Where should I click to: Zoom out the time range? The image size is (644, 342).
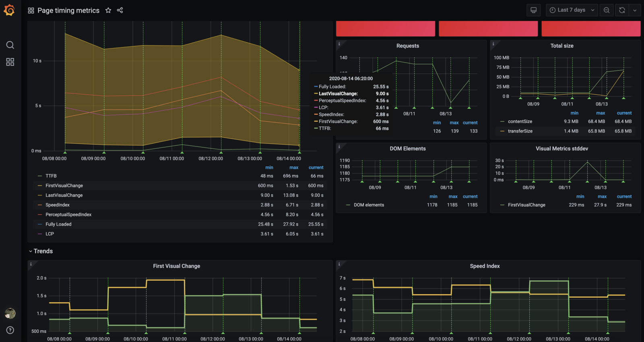pos(607,10)
